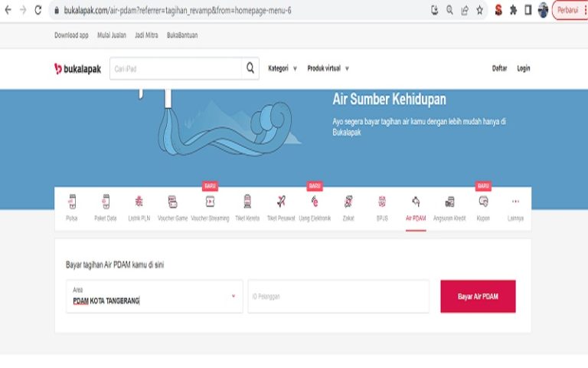Open the Voucher Game icon

[x=172, y=202]
